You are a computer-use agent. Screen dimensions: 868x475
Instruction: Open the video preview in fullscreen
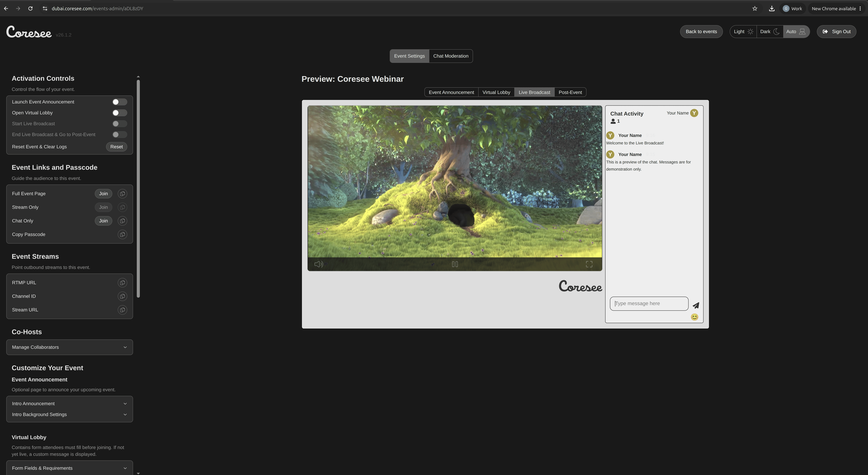tap(589, 264)
